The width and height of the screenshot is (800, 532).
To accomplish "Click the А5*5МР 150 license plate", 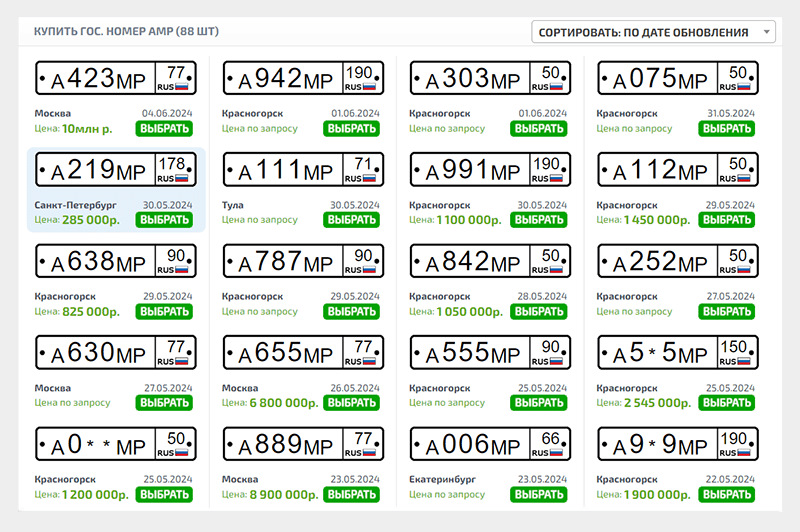I will pyautogui.click(x=678, y=352).
